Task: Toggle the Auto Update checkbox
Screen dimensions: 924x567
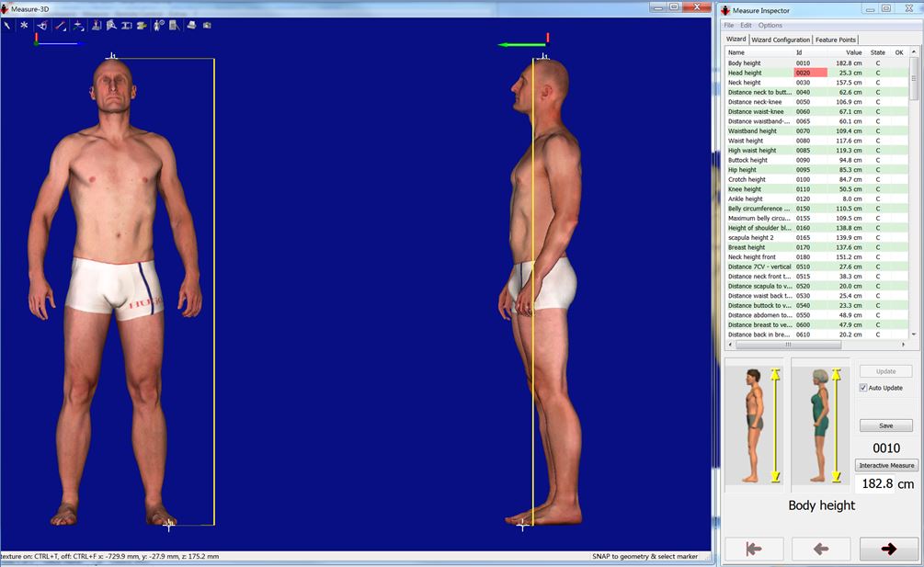Action: pyautogui.click(x=863, y=388)
